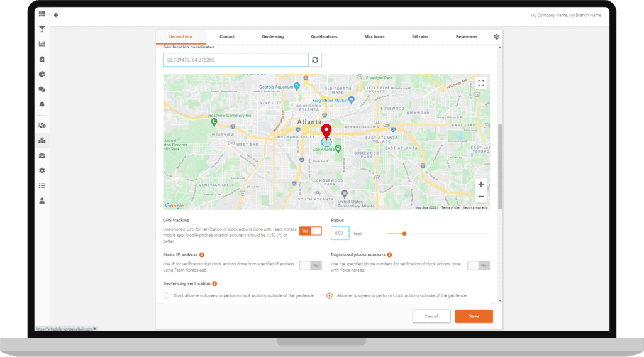The width and height of the screenshot is (644, 357).
Task: Open the Bill rates tab
Action: pyautogui.click(x=420, y=37)
